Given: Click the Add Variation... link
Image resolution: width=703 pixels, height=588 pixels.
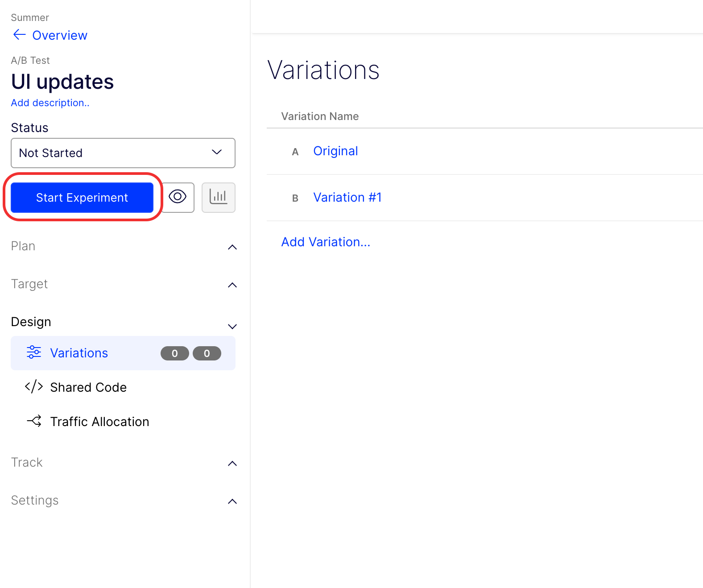Looking at the screenshot, I should coord(326,242).
